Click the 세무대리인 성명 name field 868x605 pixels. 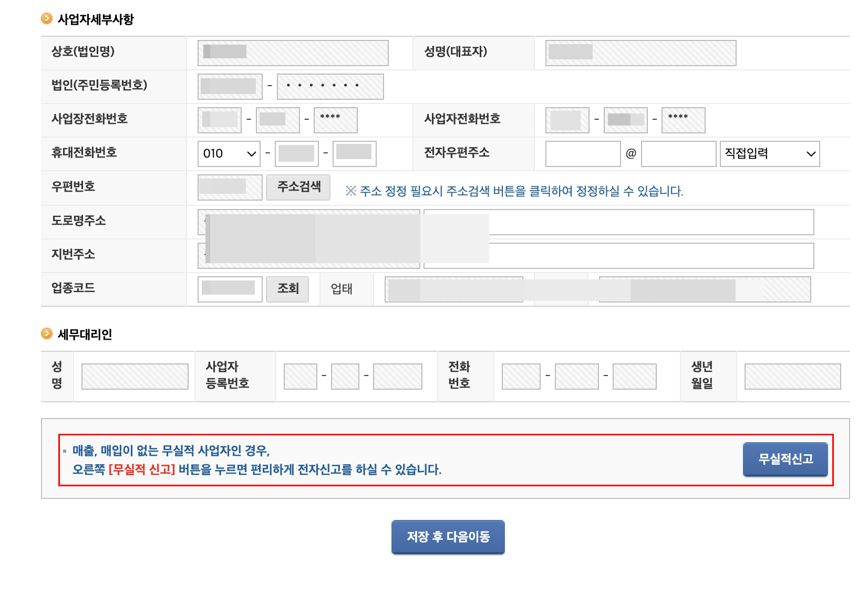[x=134, y=376]
